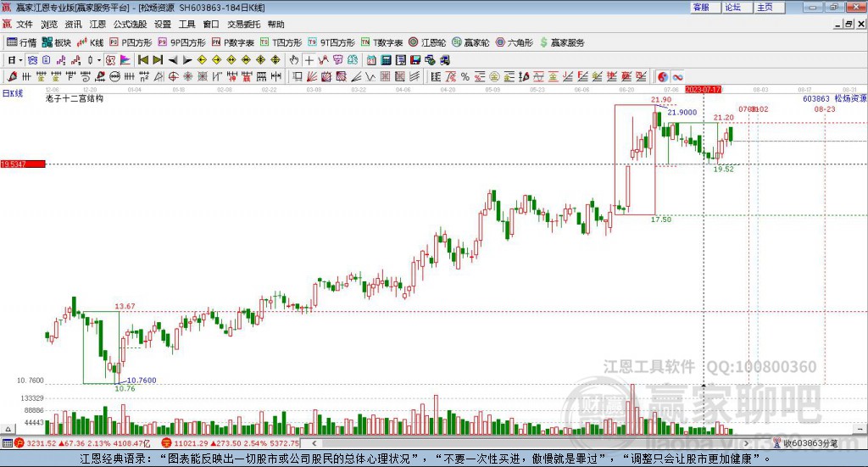
Task: Click the percent sign tool icon
Action: [465, 77]
